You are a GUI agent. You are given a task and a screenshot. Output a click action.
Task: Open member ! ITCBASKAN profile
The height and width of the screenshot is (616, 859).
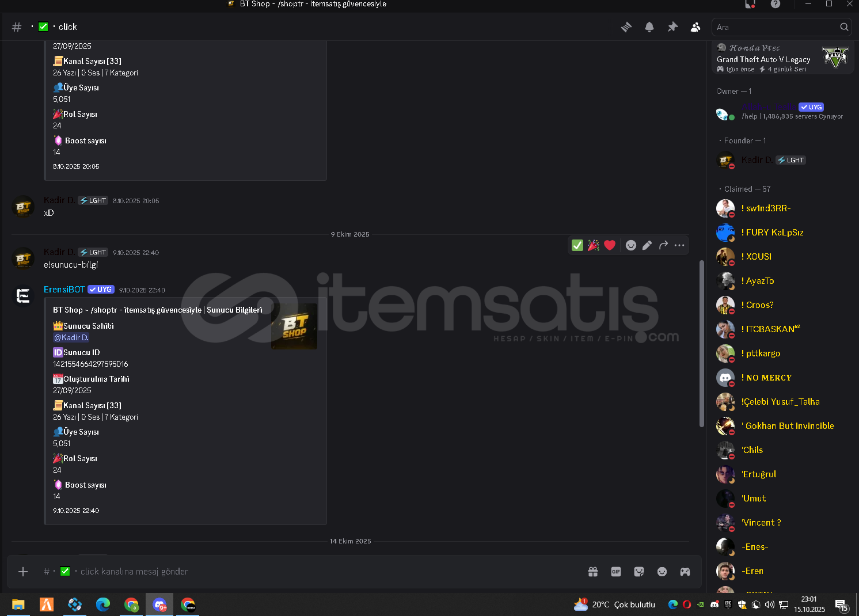[781, 329]
